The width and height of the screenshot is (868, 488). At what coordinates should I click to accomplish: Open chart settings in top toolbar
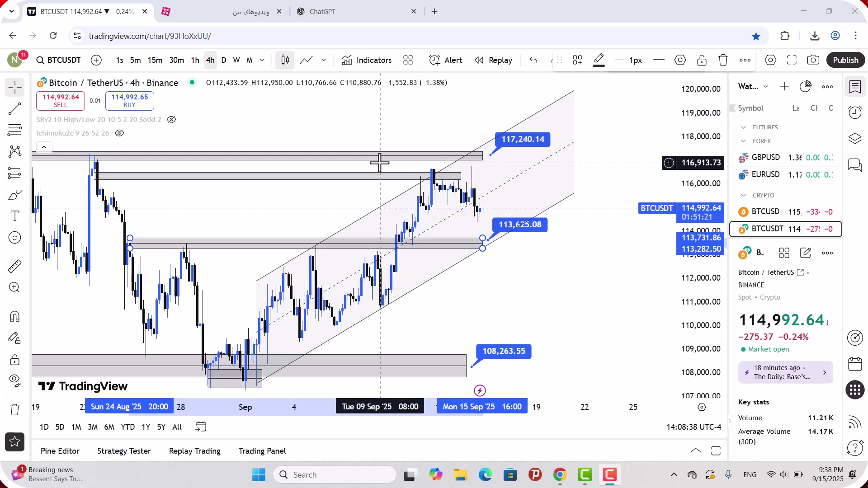pos(771,60)
